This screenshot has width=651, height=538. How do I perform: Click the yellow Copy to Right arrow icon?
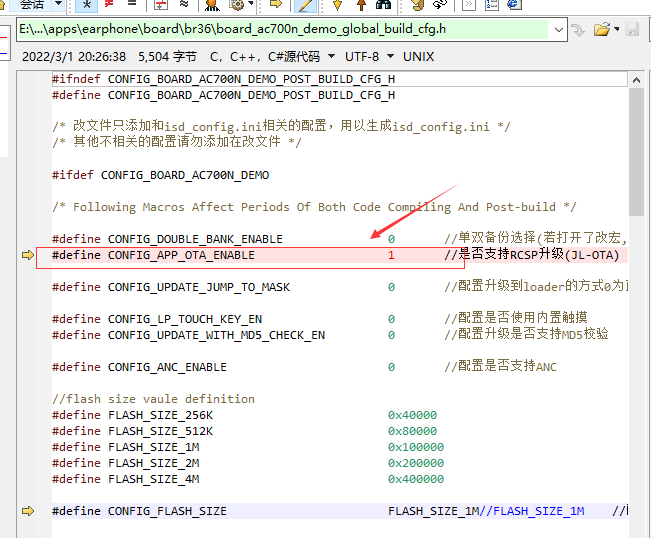coord(275,4)
